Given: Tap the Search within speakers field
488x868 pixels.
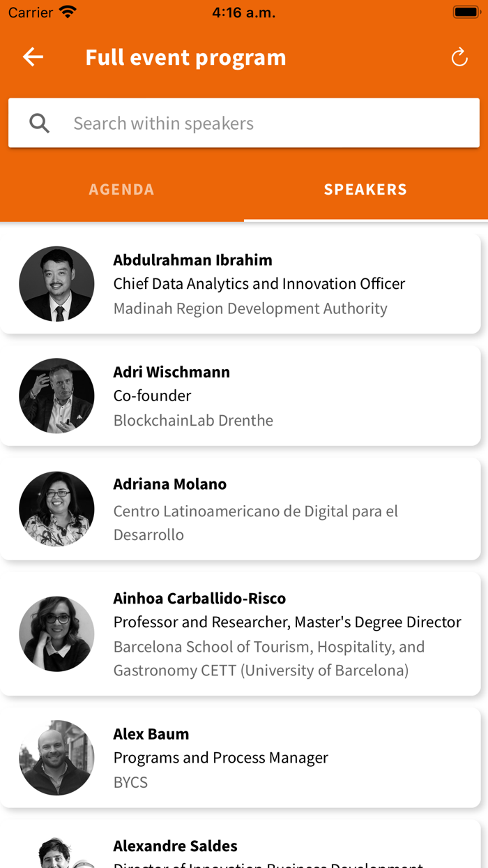Looking at the screenshot, I should 265,124.
